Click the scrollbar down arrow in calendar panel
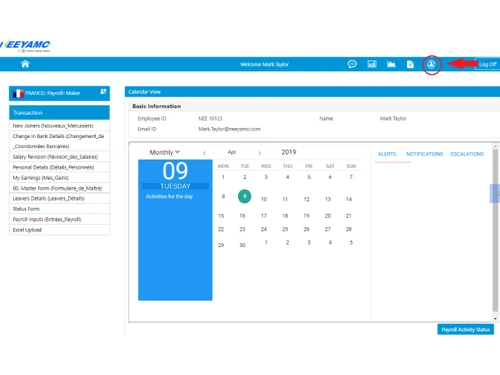Screen dimensions: 500x375 [495, 319]
